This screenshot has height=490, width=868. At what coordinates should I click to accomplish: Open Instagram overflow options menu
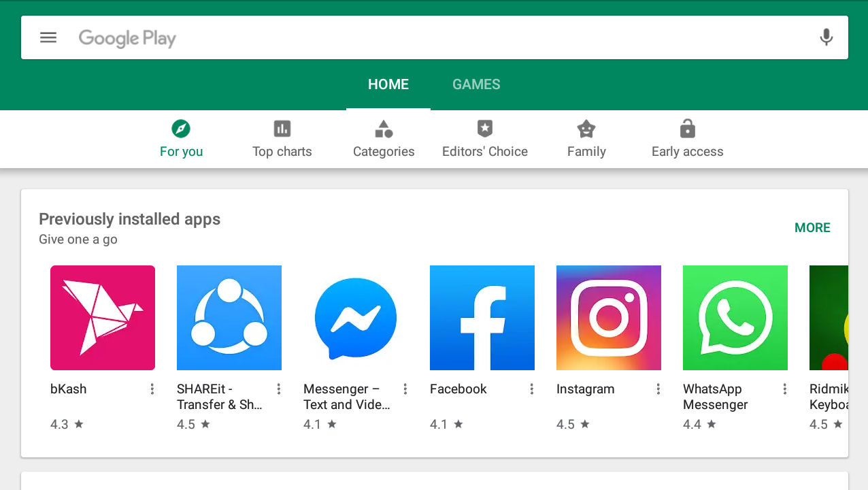point(658,389)
